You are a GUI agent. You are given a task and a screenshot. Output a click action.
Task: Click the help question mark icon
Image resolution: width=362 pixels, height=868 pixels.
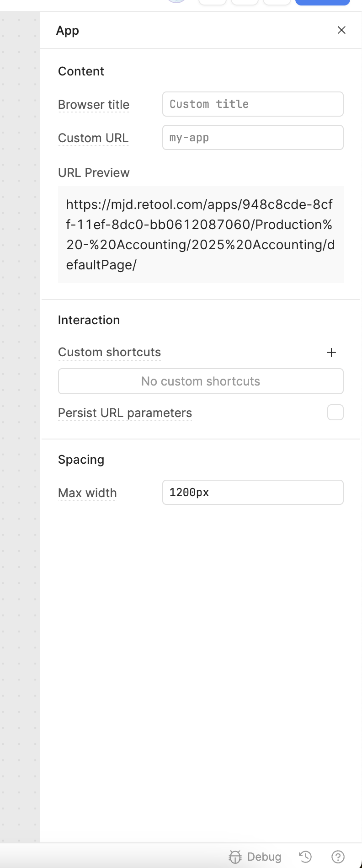click(338, 857)
